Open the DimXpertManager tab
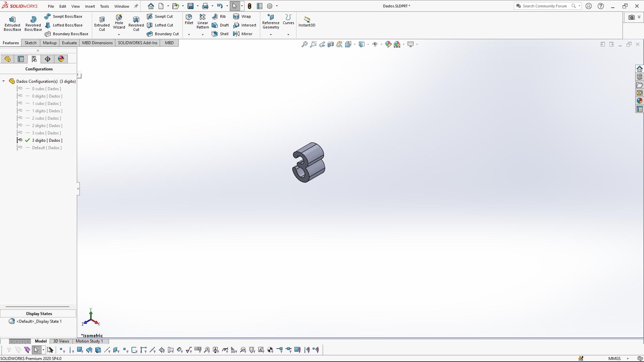Image resolution: width=644 pixels, height=362 pixels. pyautogui.click(x=48, y=59)
